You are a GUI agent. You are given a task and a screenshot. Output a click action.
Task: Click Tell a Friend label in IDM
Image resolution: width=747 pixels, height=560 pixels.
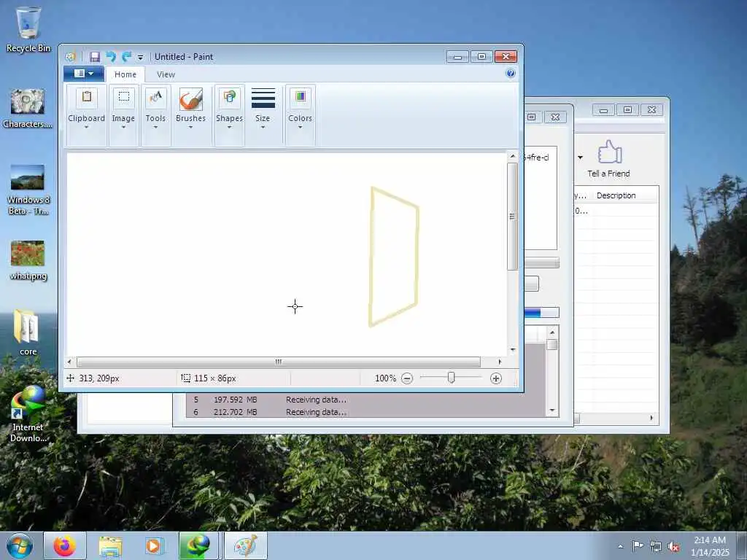pos(608,174)
